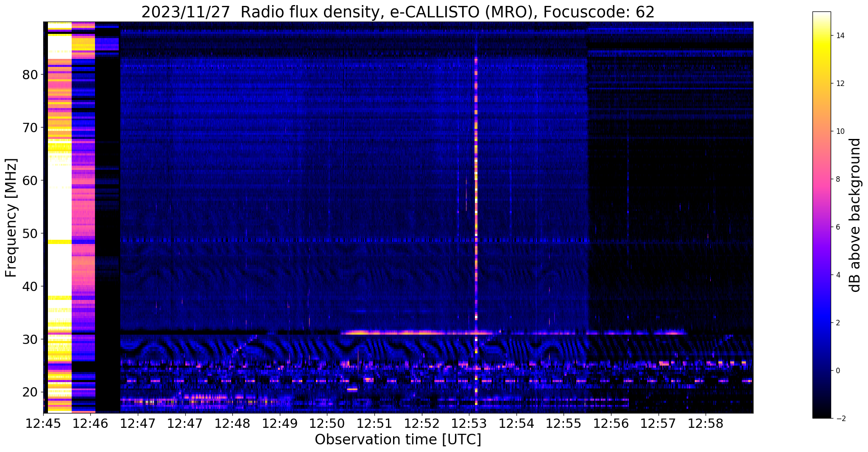Screen dimensions: 868x452
Task: Click time tick label 12:53
Action: [469, 423]
